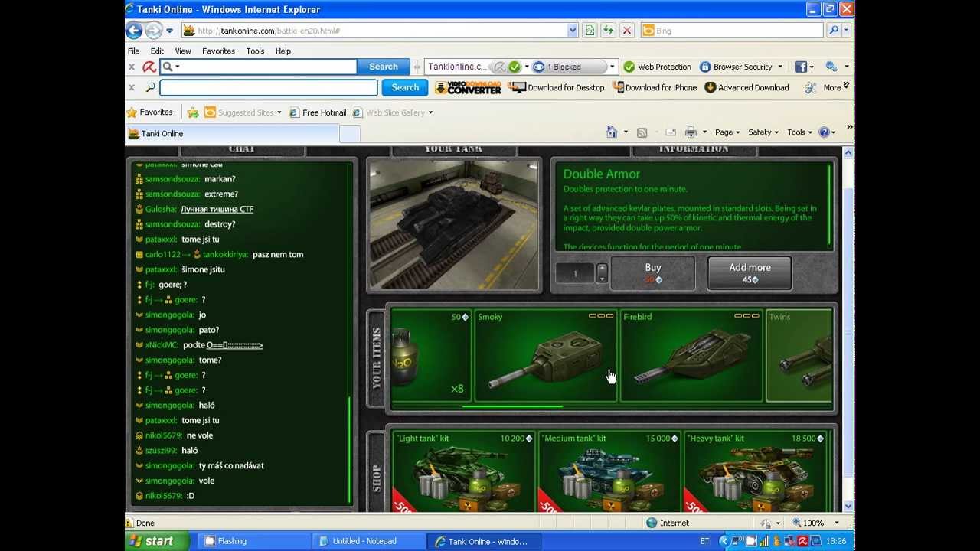The height and width of the screenshot is (551, 980).
Task: Open the Facebook toolbar icon
Action: (801, 67)
